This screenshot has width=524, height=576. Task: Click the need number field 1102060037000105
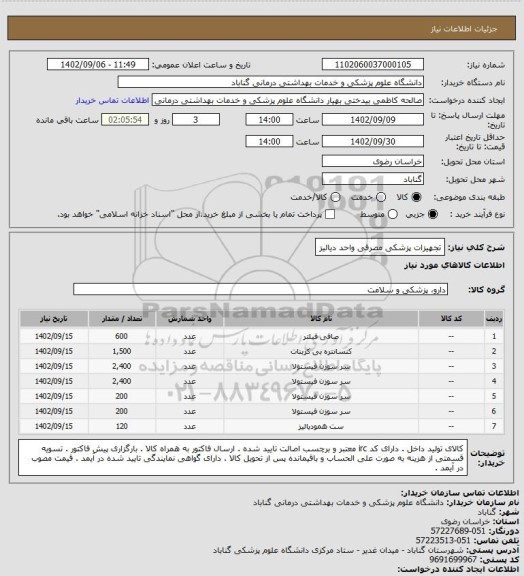click(x=373, y=65)
